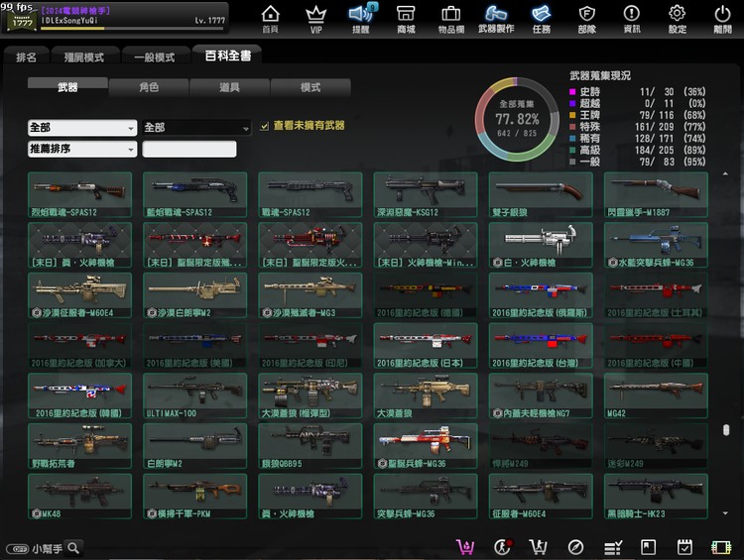The height and width of the screenshot is (560, 744).
Task: Open the inventory (物品欄) briefcase icon
Action: (x=450, y=19)
